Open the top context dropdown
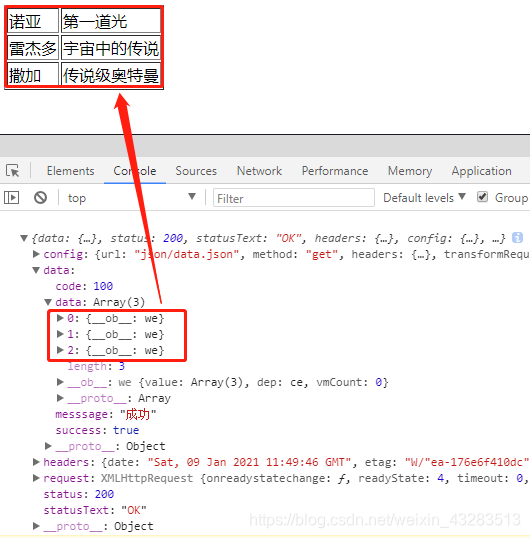Viewport: 530px width, 538px height. click(132, 198)
